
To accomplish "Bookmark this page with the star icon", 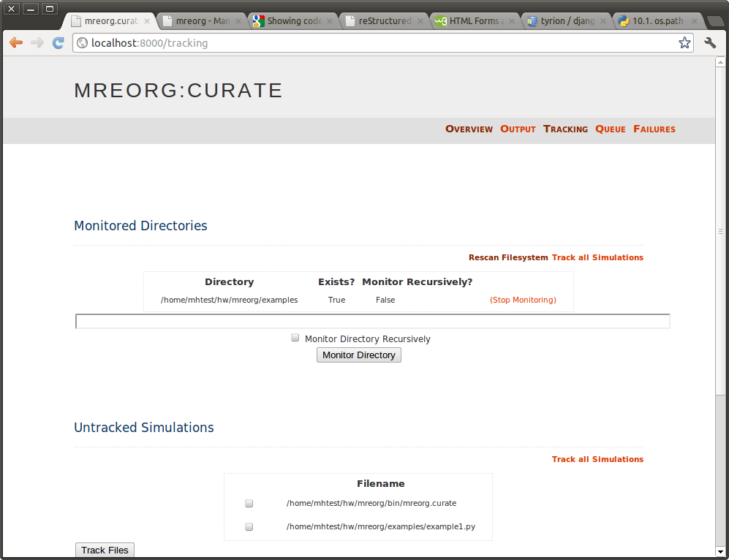I will (684, 42).
